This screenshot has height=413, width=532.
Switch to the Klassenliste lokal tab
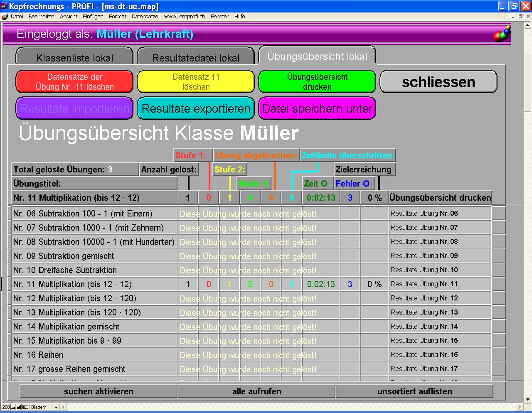[74, 57]
